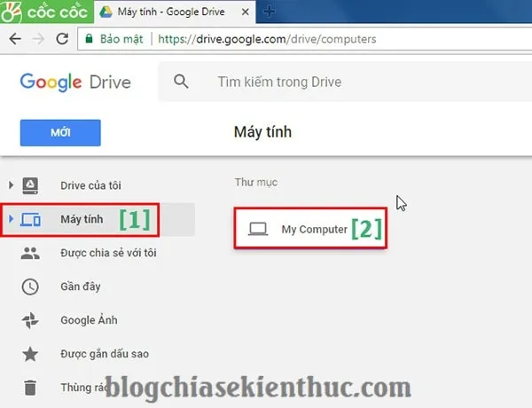Click the magnifier search icon in Drive
The image size is (532, 408).
click(x=181, y=82)
